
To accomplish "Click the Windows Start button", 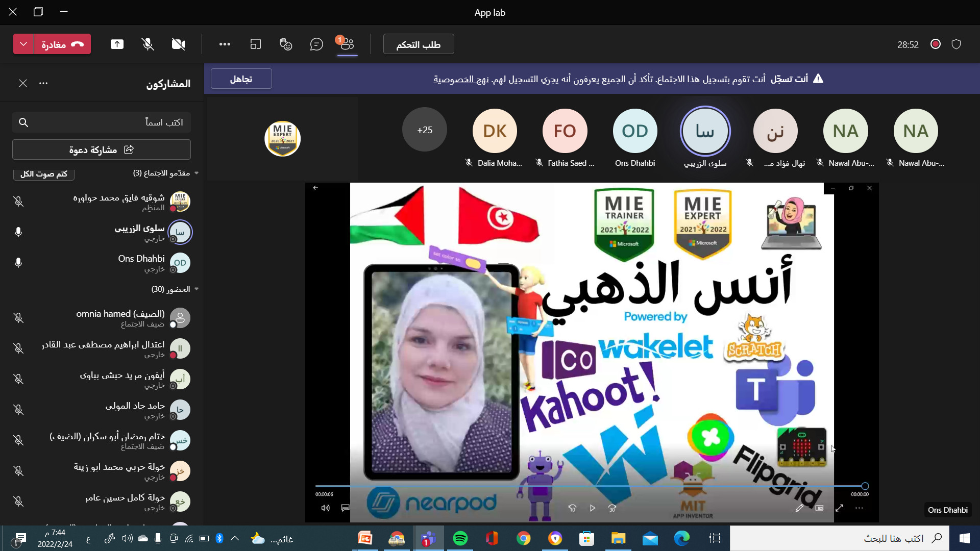I will [965, 538].
